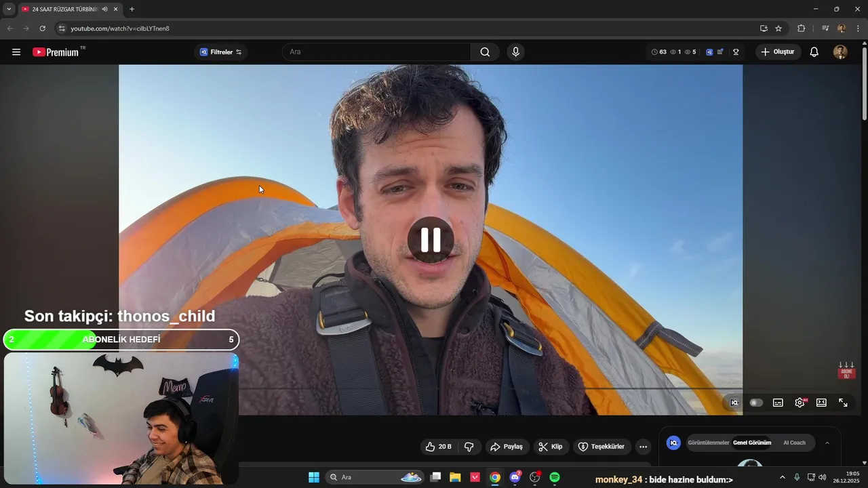Bookmark this page with the star
Viewport: 868px width, 488px height.
click(778, 28)
